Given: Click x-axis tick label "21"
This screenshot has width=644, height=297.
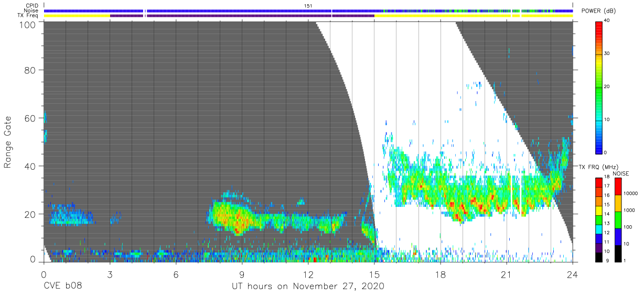Looking at the screenshot, I should pyautogui.click(x=507, y=274).
